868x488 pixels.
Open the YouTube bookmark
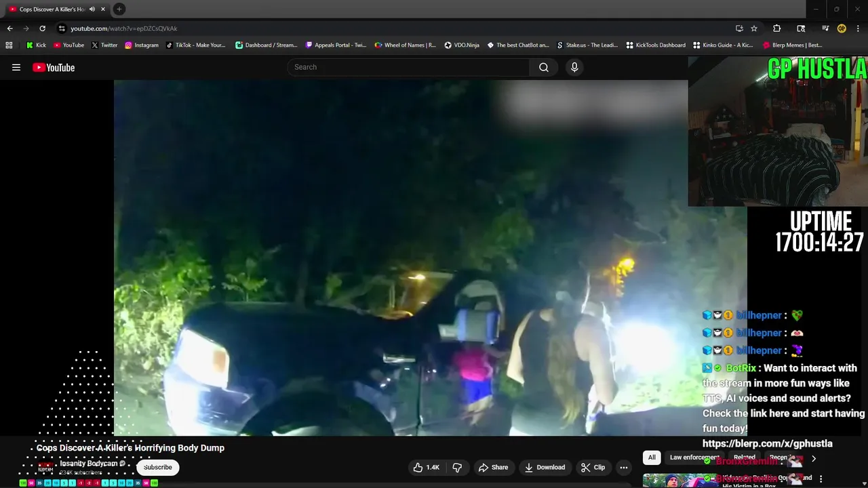tap(68, 45)
